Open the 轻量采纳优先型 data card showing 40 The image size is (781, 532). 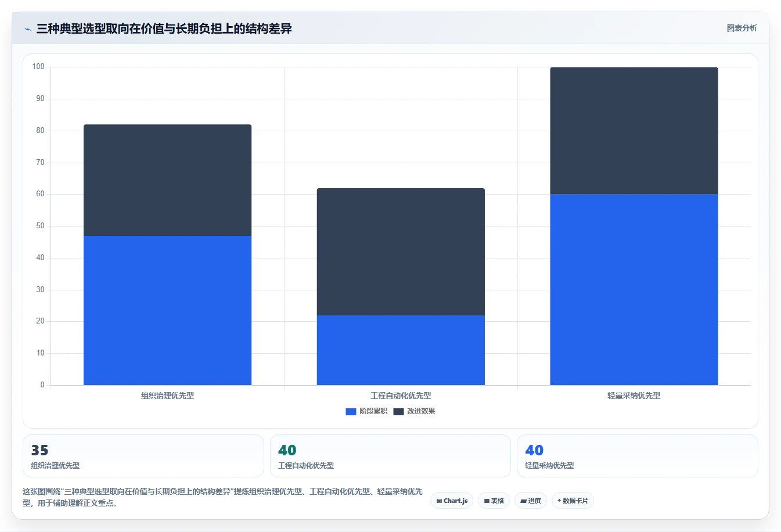point(638,456)
